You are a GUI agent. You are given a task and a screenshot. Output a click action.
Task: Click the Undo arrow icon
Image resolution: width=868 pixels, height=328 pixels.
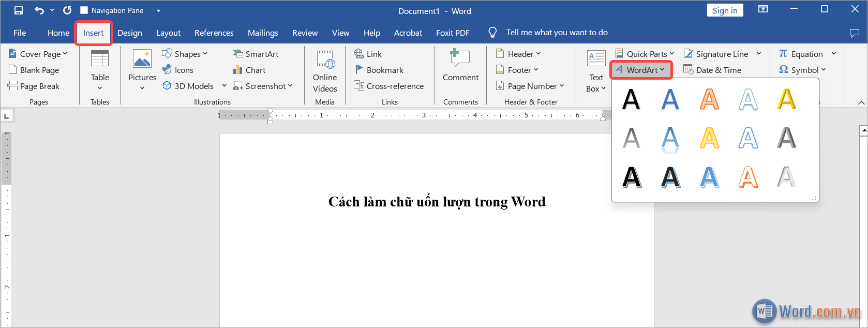[39, 10]
